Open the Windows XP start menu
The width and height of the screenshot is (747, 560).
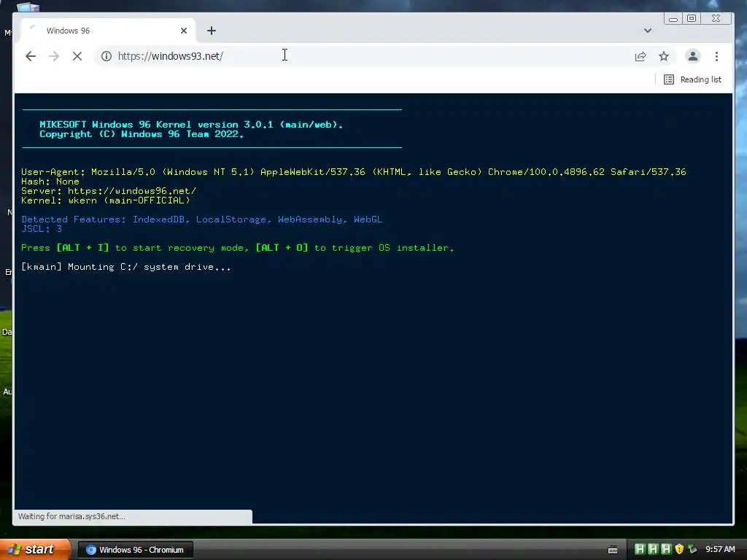click(35, 550)
